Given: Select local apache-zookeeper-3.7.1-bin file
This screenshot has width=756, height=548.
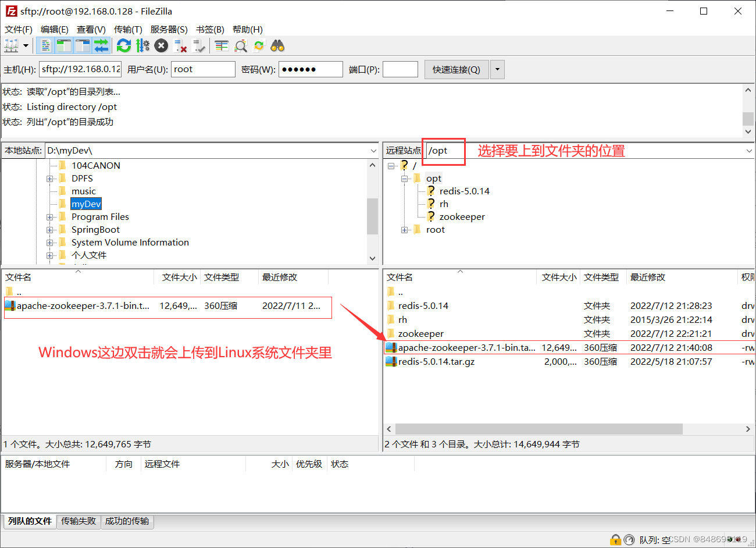Looking at the screenshot, I should pyautogui.click(x=167, y=306).
